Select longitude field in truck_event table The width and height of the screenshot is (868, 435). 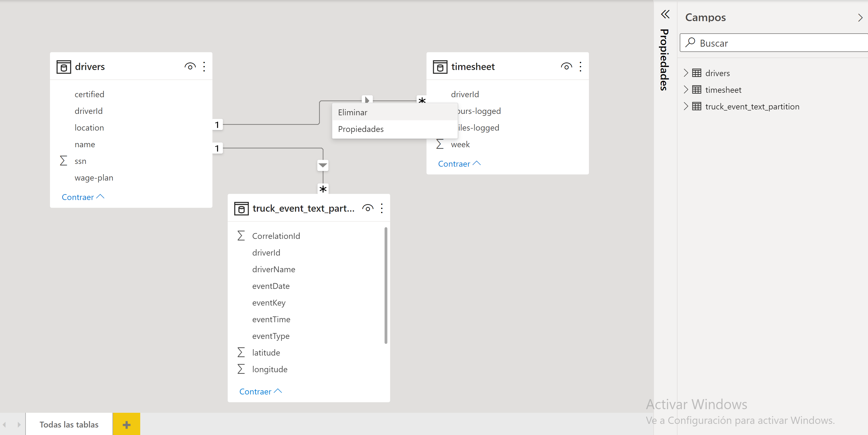pos(270,369)
